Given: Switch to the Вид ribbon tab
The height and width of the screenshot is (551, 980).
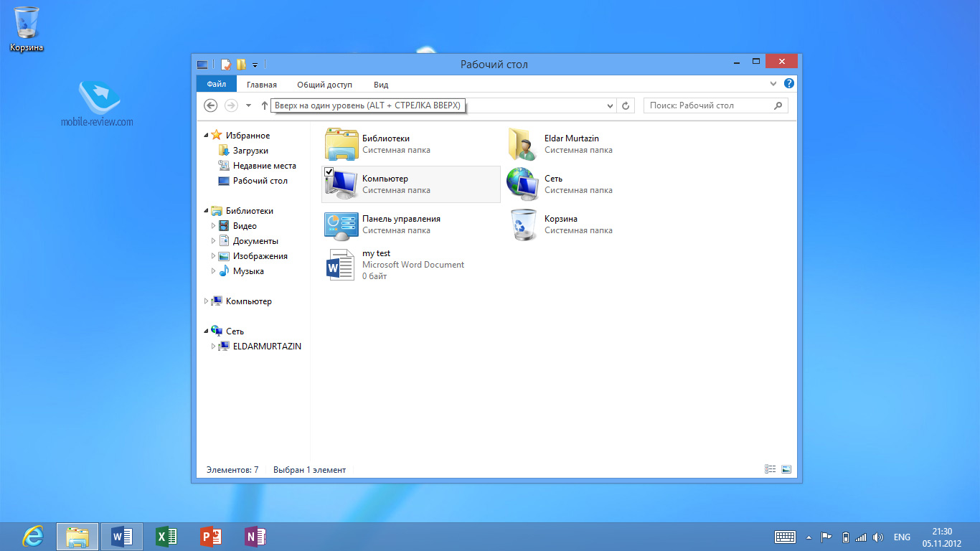Looking at the screenshot, I should (381, 85).
